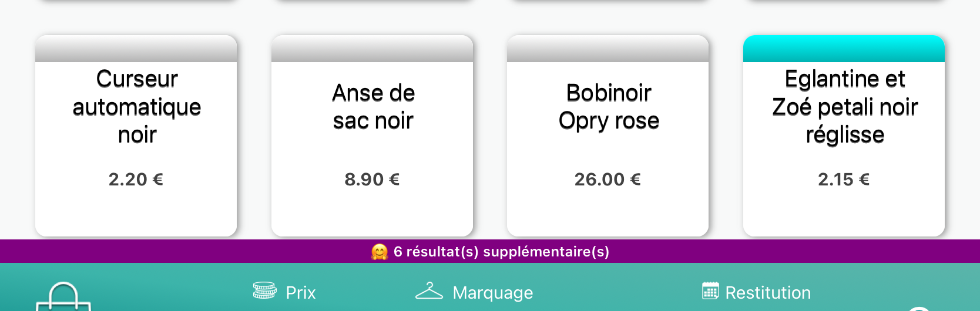Image resolution: width=980 pixels, height=311 pixels.
Task: Pick Eglantine et Zoé petali noir réglisse
Action: [845, 107]
